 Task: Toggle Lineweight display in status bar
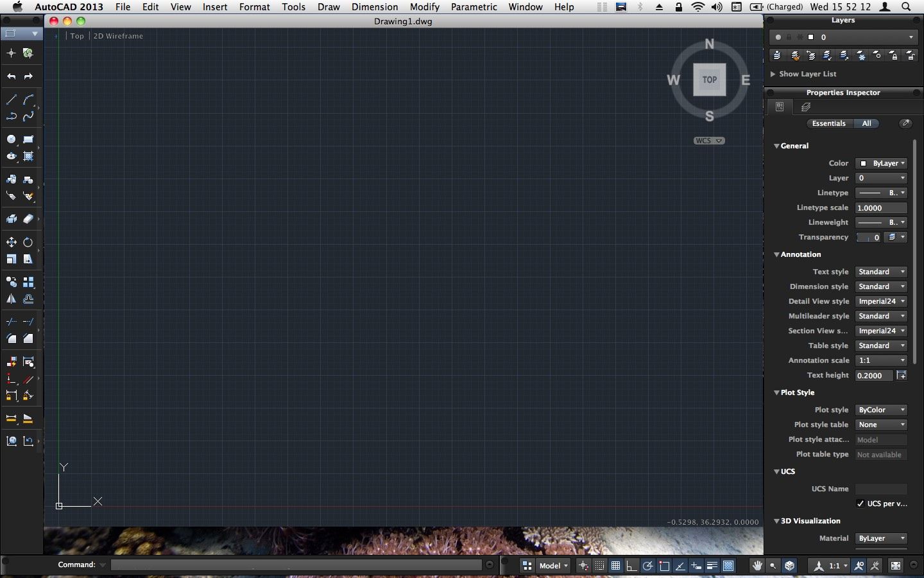712,566
